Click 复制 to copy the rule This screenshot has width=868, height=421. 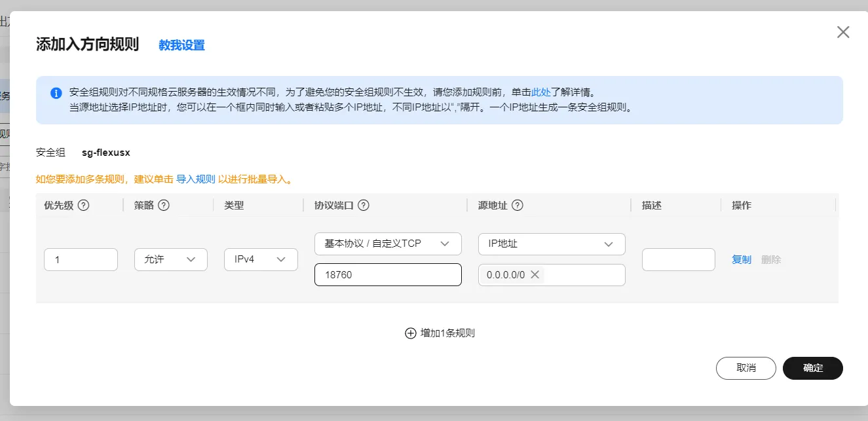[742, 260]
